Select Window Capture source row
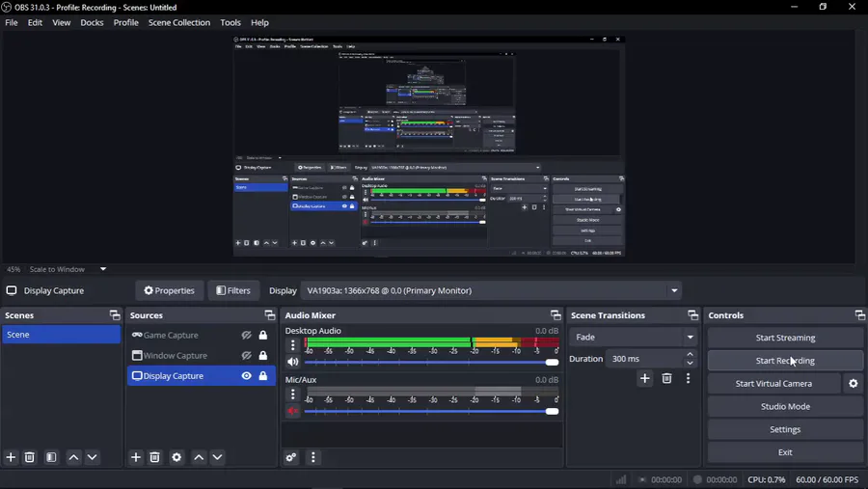This screenshot has height=489, width=868. click(x=201, y=356)
